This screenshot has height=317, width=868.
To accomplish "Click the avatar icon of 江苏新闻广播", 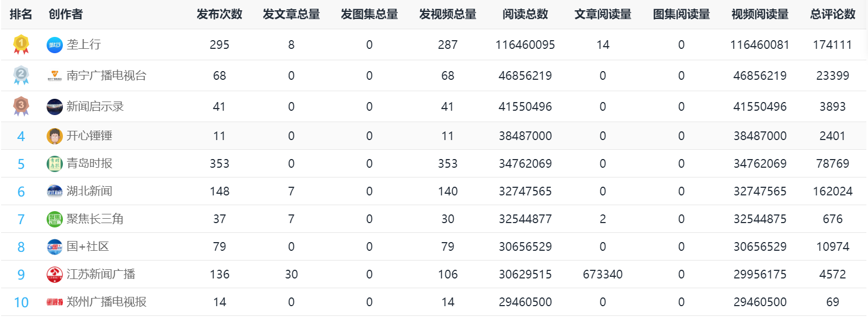I will 55,275.
